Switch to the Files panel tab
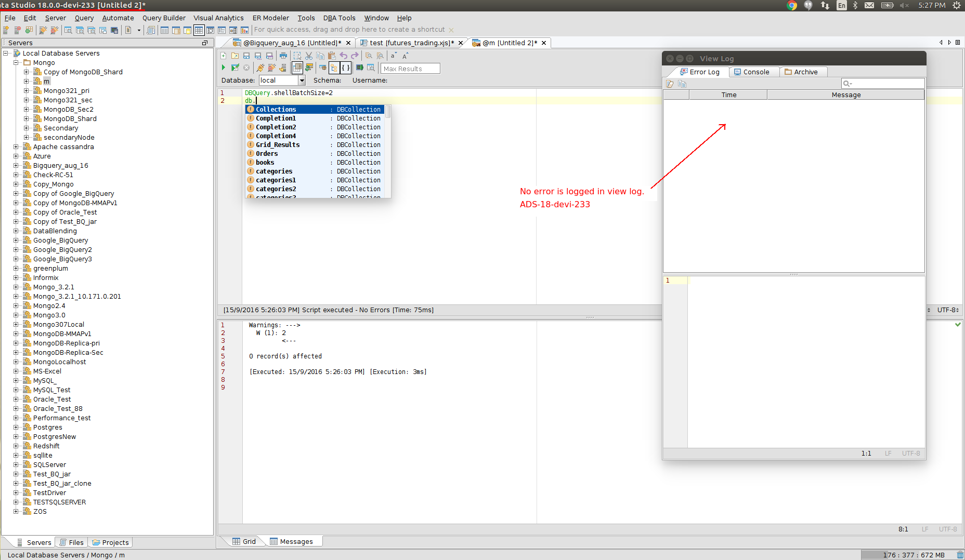 point(72,542)
